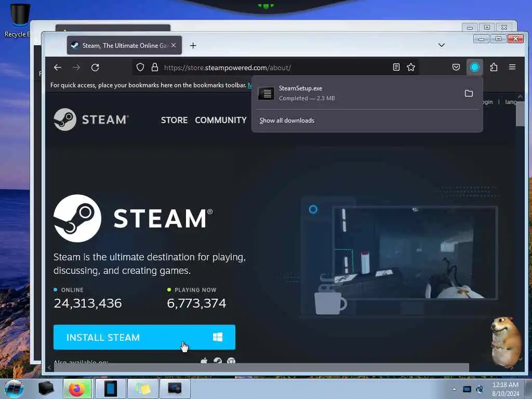The width and height of the screenshot is (532, 399).
Task: Open the STORE menu
Action: (174, 120)
